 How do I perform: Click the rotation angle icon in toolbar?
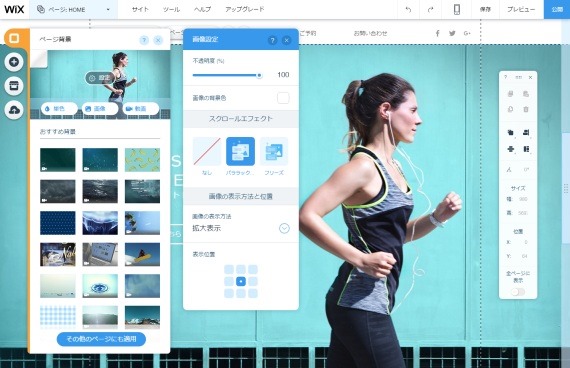509,169
